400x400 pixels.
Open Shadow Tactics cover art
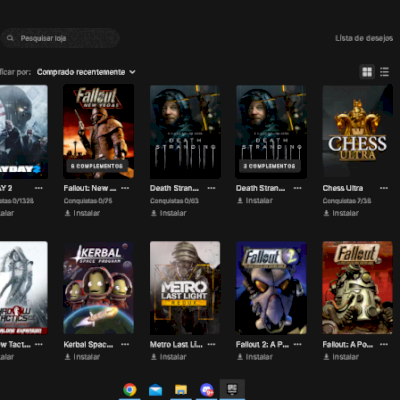(24, 288)
